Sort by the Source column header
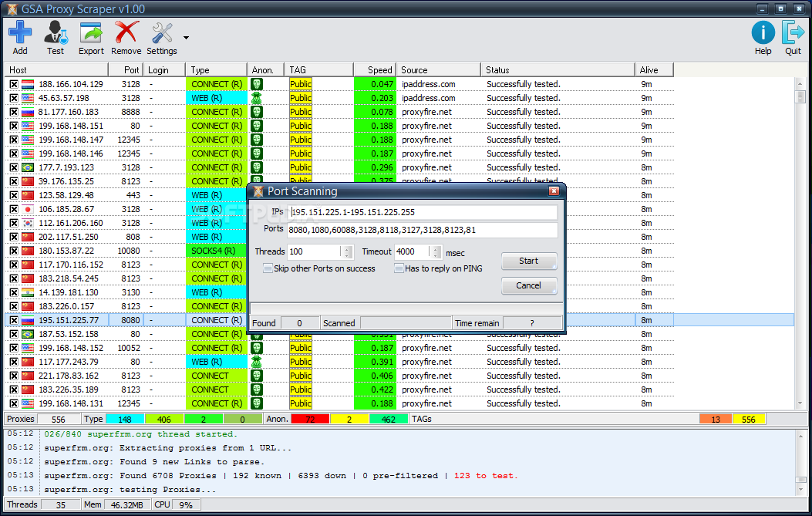Viewport: 812px width, 516px height. (x=439, y=70)
